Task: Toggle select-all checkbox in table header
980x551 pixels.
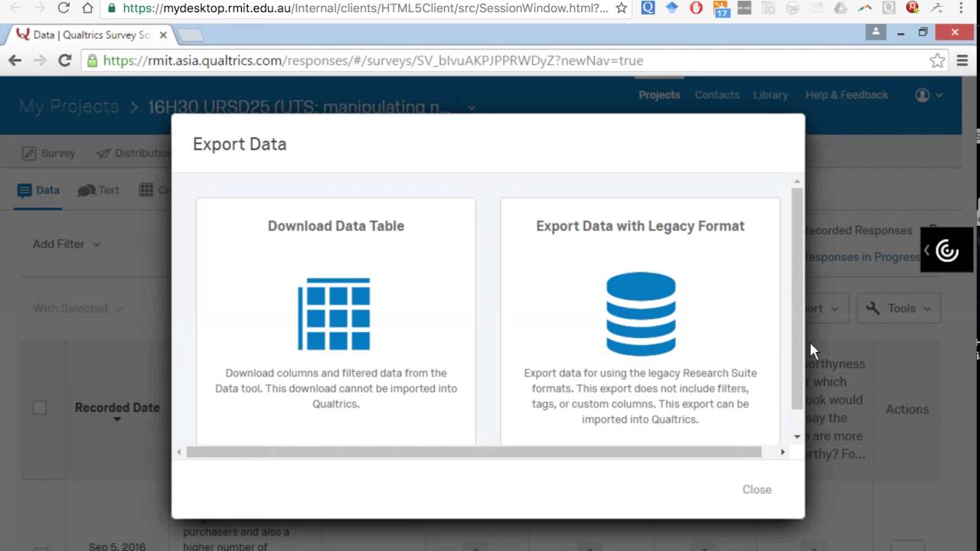Action: [x=39, y=408]
